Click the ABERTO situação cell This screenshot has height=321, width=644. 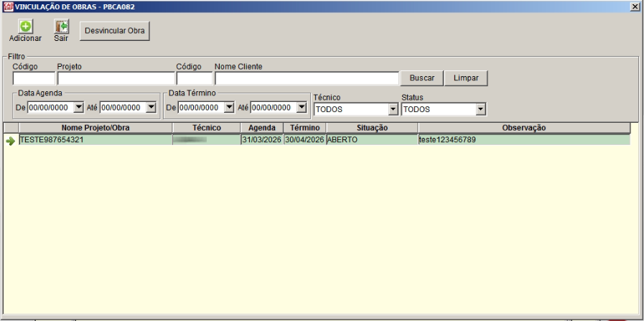tap(372, 140)
